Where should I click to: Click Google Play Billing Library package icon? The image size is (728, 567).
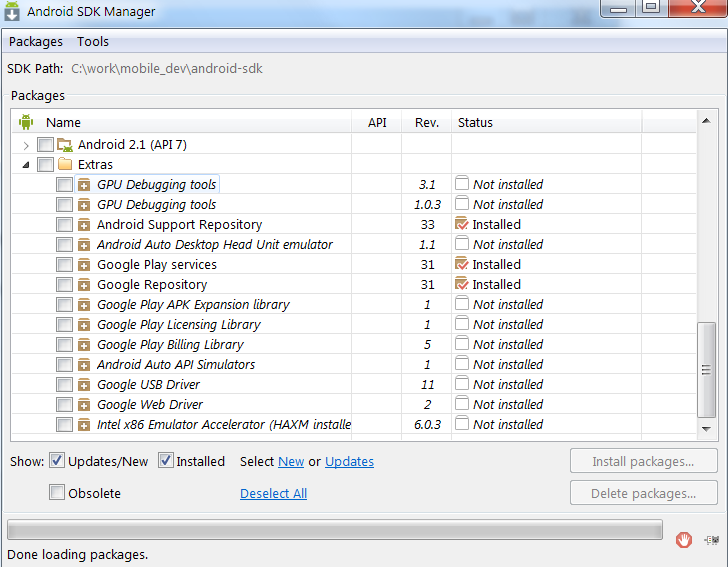click(84, 345)
